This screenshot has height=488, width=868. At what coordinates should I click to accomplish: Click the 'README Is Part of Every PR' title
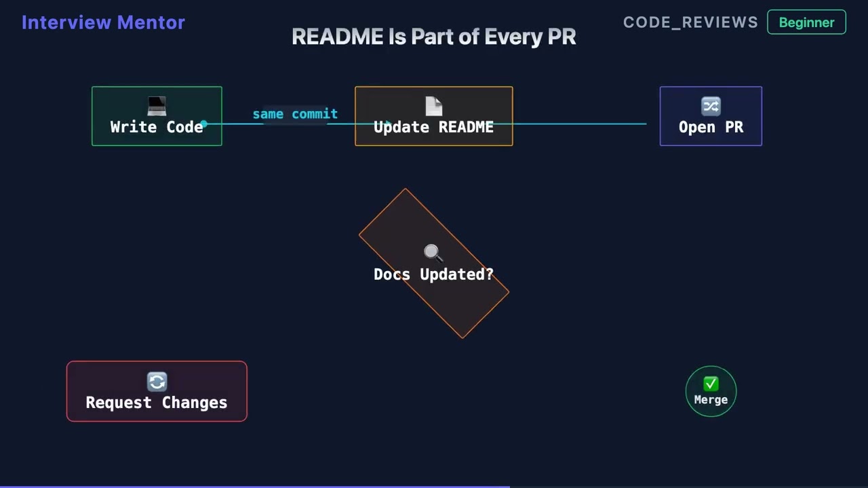(x=434, y=37)
